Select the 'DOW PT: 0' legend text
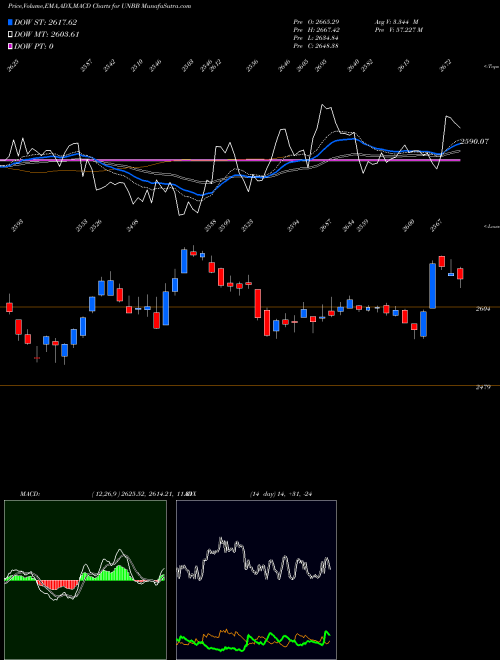The height and width of the screenshot is (660, 500). (34, 46)
